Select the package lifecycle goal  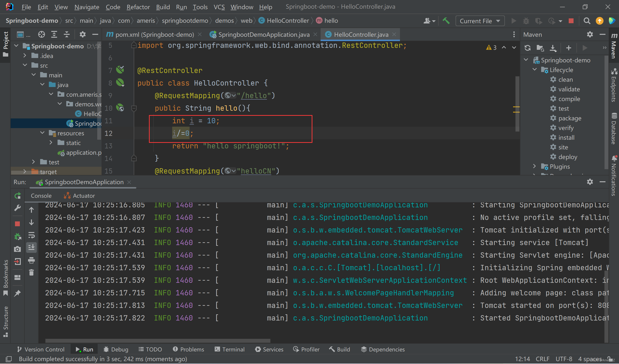point(570,118)
